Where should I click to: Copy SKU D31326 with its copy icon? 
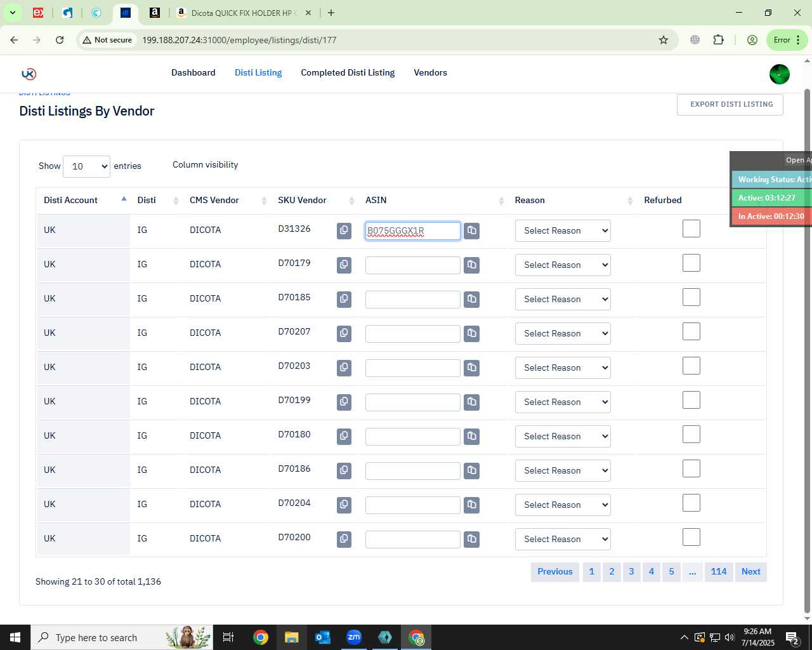click(344, 230)
